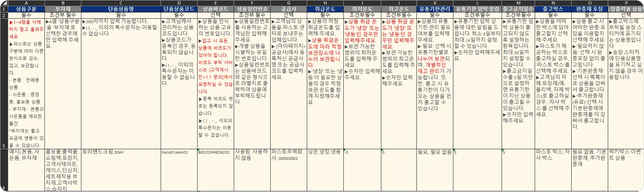Click the 부자재 header cell
The image size is (644, 192).
pos(63,9)
